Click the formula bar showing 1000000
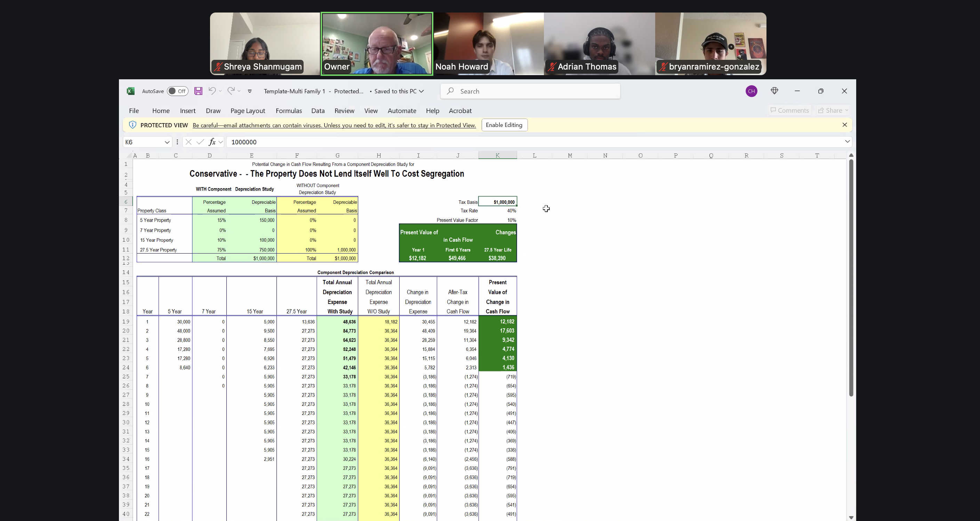This screenshot has width=980, height=521. [x=534, y=142]
